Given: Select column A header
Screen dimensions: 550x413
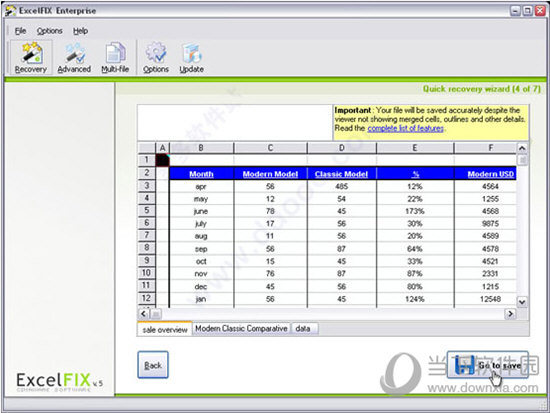Looking at the screenshot, I should (162, 148).
